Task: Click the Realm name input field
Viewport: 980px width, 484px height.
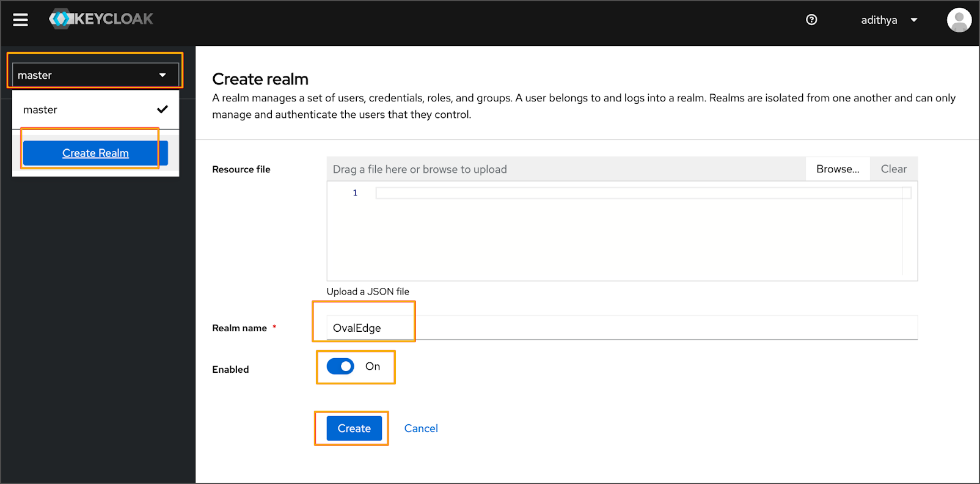Action: 621,328
